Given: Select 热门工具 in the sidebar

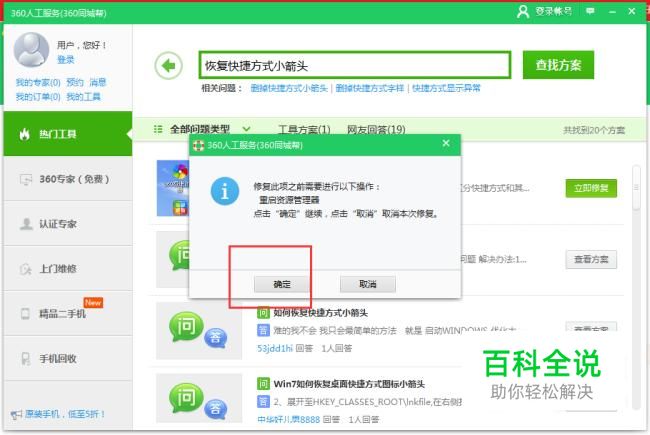Looking at the screenshot, I should pos(68,134).
